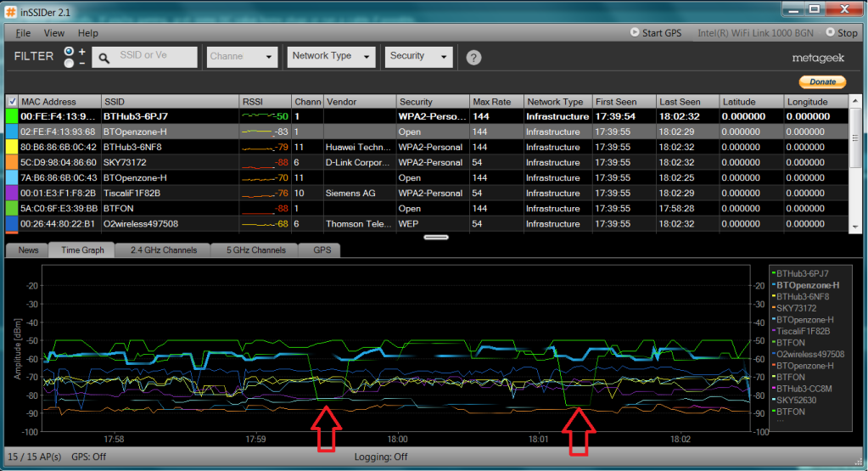Click the Start GPS label
The width and height of the screenshot is (868, 471).
coord(662,33)
